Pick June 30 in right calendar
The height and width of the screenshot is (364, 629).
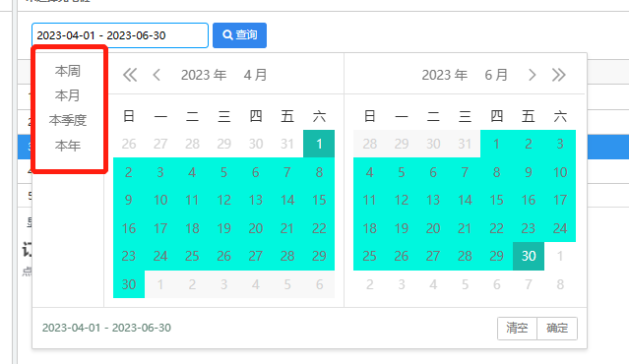(529, 256)
